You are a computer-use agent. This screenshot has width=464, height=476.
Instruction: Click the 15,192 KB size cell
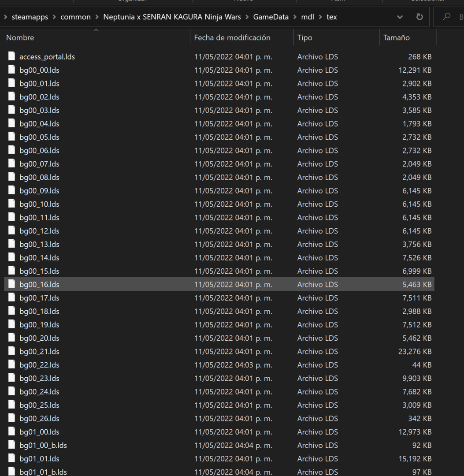[x=415, y=459]
